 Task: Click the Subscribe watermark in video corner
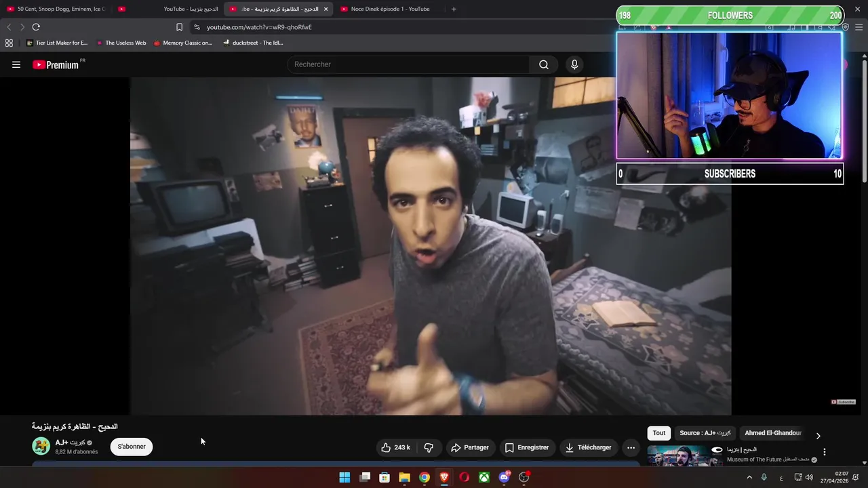click(844, 402)
